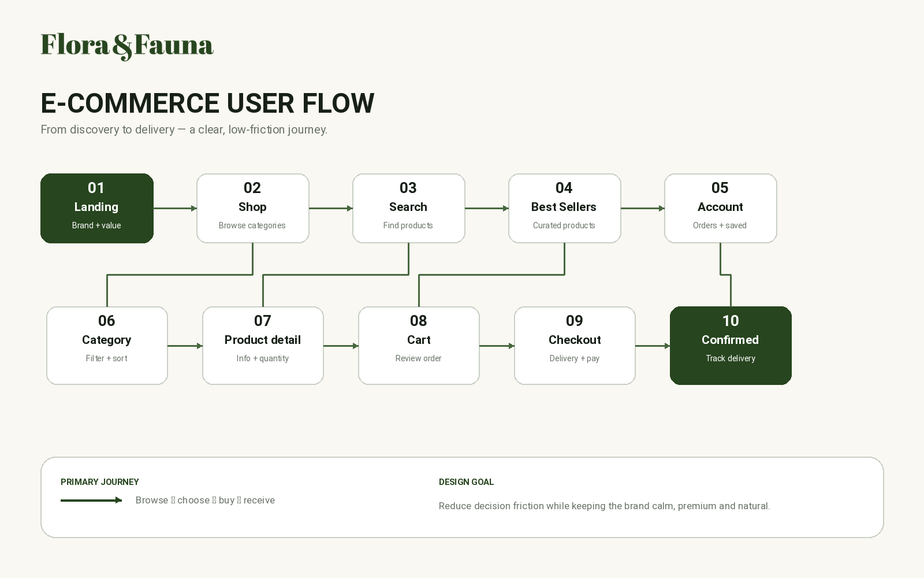The height and width of the screenshot is (578, 924).
Task: Open the 04 Best Sellers card
Action: coord(565,208)
